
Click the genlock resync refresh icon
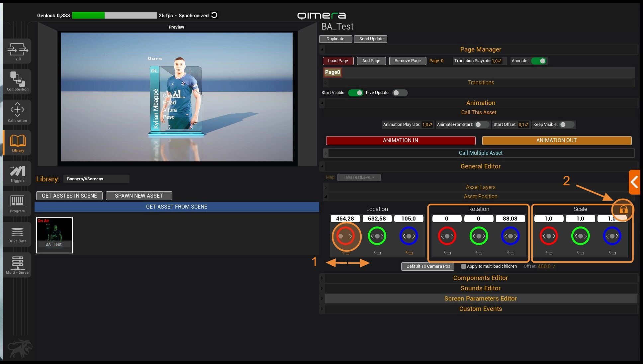215,15
